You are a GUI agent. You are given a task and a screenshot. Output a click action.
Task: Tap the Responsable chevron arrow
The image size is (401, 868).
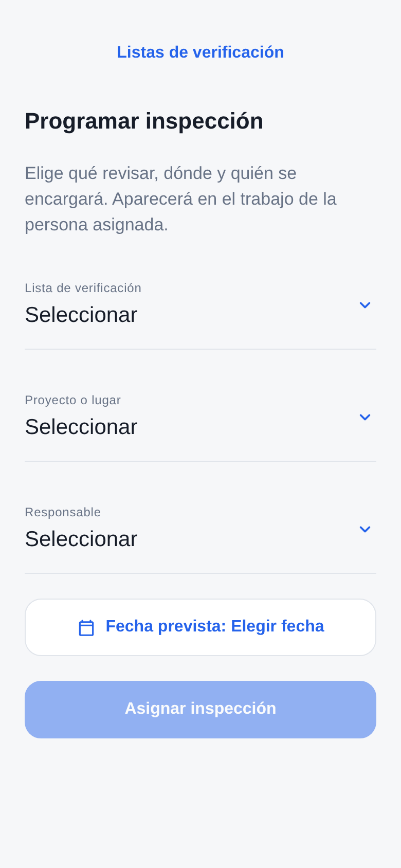[x=365, y=529]
